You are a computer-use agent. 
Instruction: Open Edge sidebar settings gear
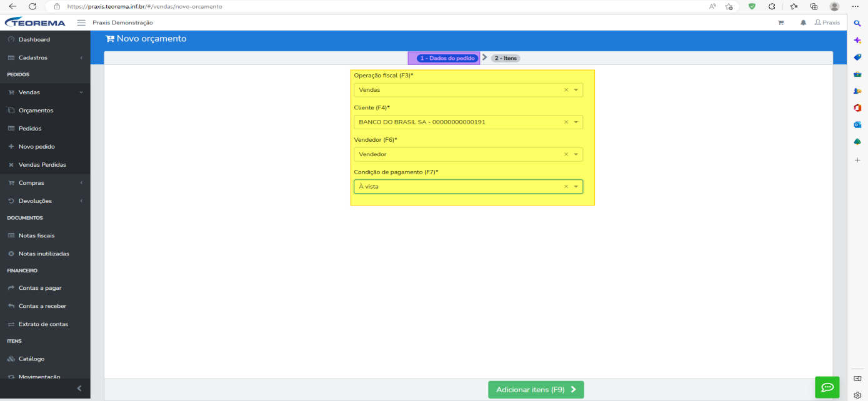(857, 395)
